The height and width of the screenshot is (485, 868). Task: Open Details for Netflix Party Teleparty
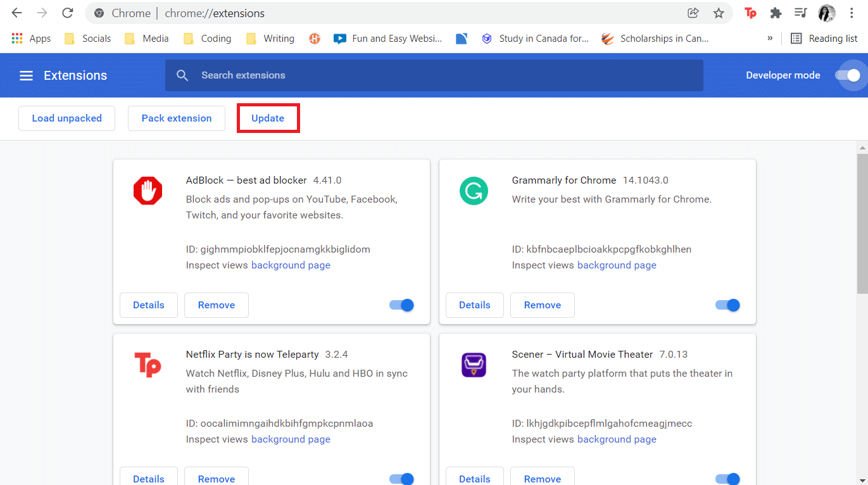coord(149,477)
